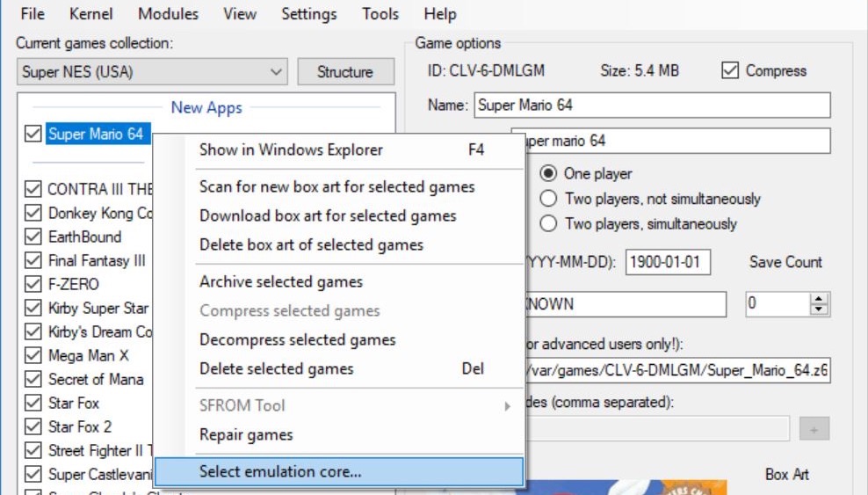
Task: Toggle the Secret of Mana checkbox
Action: tap(33, 379)
